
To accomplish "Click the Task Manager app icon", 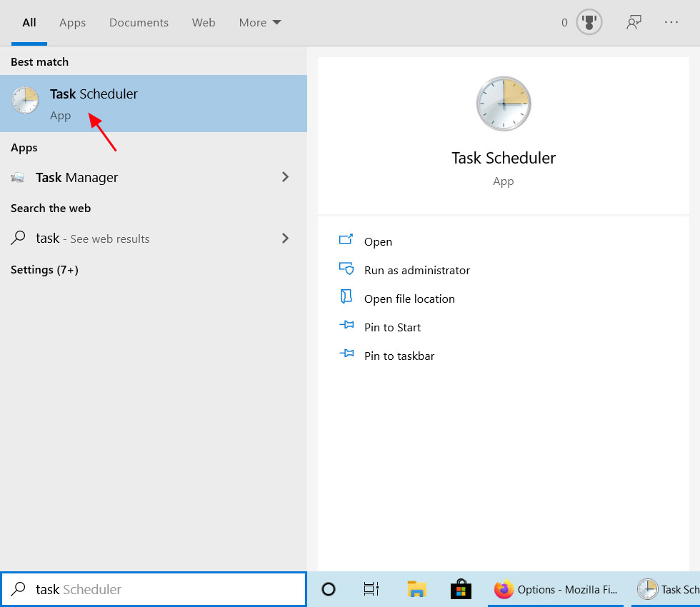I will [x=18, y=178].
